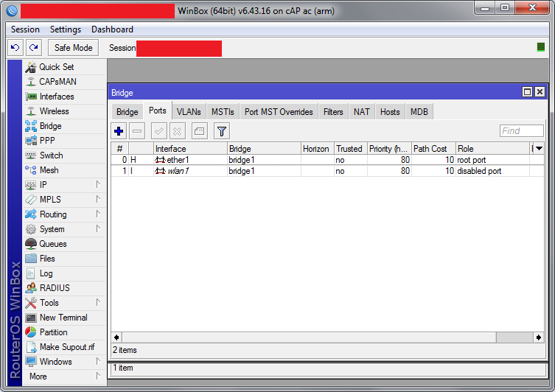This screenshot has width=555, height=392.
Task: Open Session menu
Action: (x=25, y=29)
